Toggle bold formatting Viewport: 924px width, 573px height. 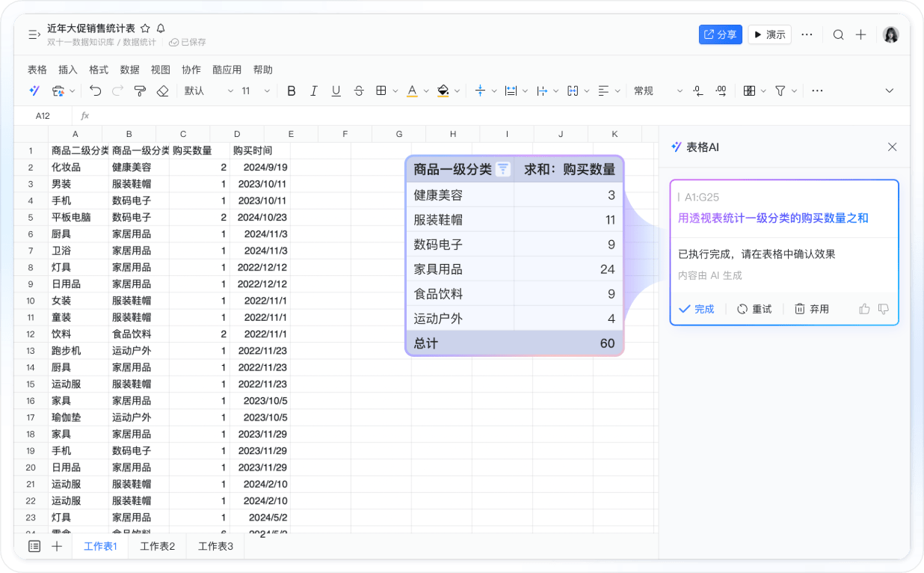point(292,91)
